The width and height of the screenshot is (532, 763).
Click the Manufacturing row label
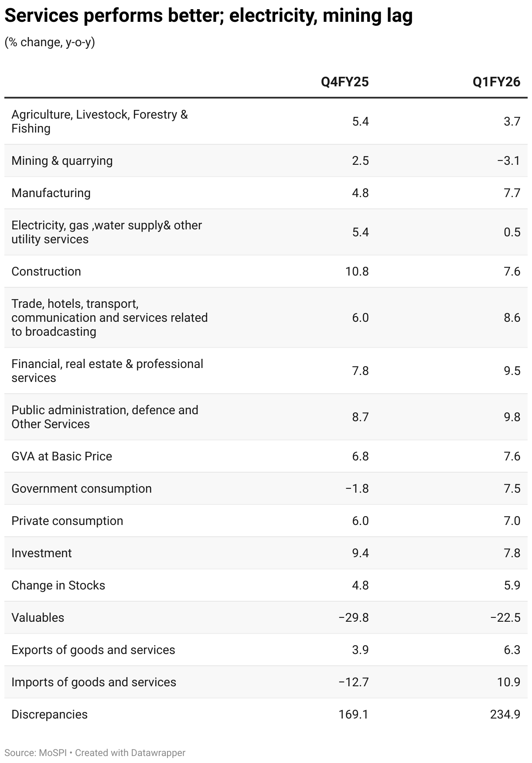tap(51, 193)
